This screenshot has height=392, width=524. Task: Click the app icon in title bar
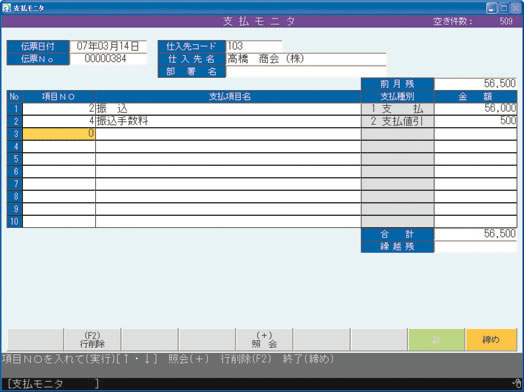point(6,8)
